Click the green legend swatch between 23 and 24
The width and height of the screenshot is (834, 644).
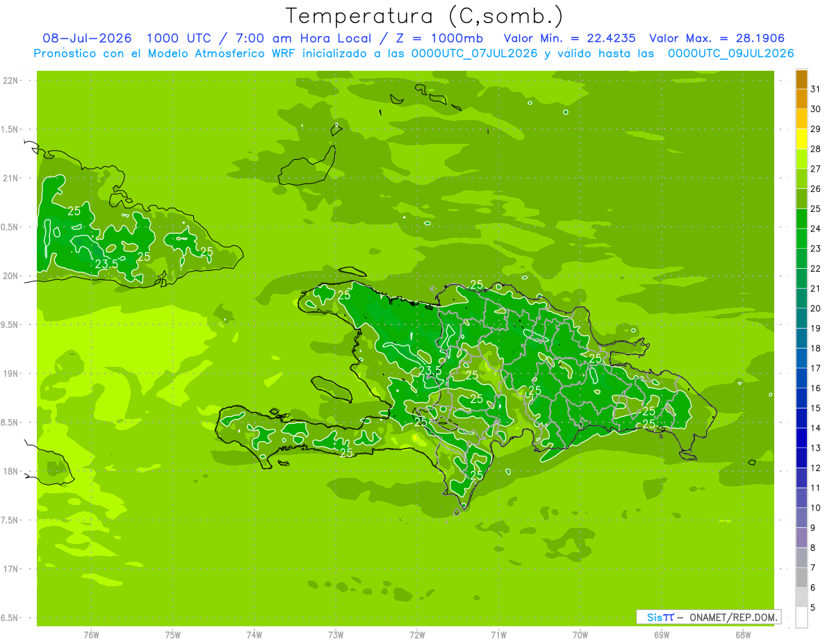pyautogui.click(x=801, y=239)
